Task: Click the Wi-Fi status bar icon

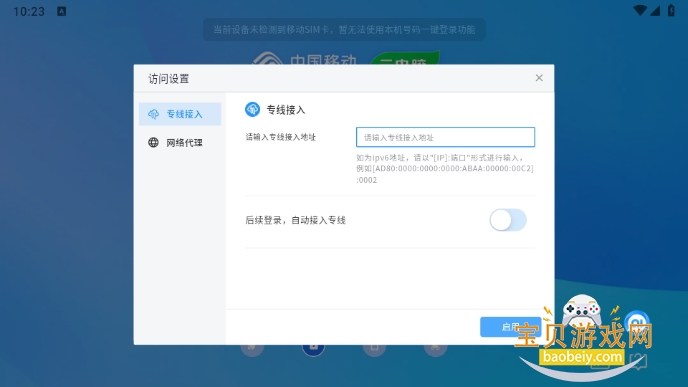Action: 640,11
